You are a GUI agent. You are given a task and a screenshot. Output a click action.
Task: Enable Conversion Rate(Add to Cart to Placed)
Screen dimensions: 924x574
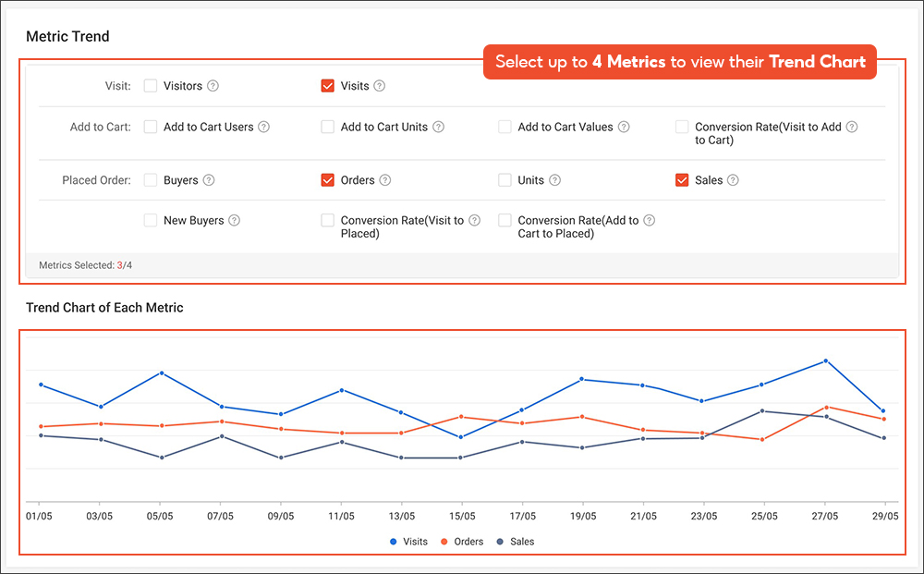pos(505,220)
